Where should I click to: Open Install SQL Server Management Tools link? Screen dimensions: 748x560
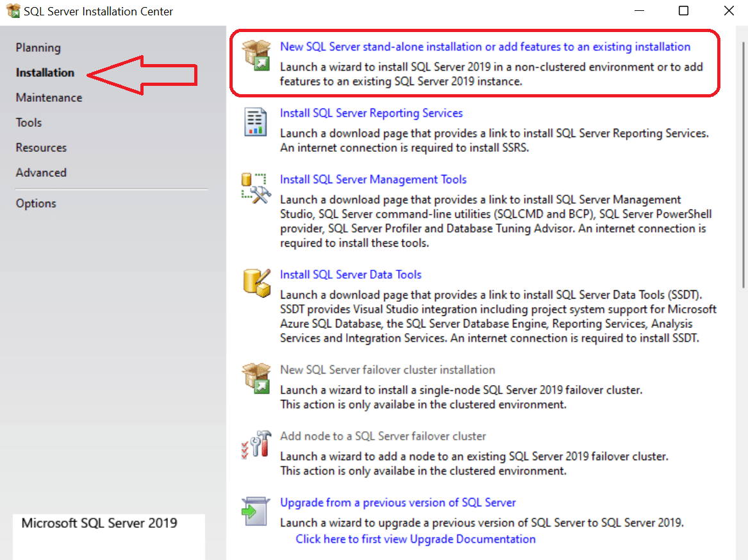tap(373, 179)
